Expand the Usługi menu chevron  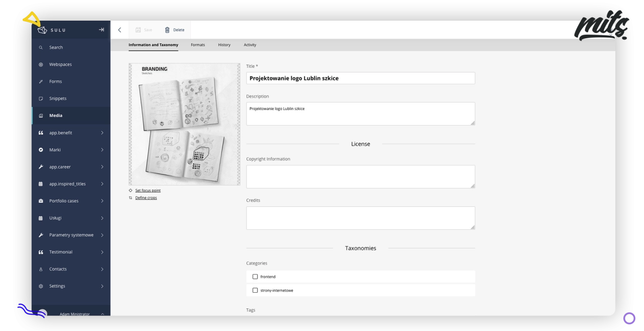pos(102,218)
